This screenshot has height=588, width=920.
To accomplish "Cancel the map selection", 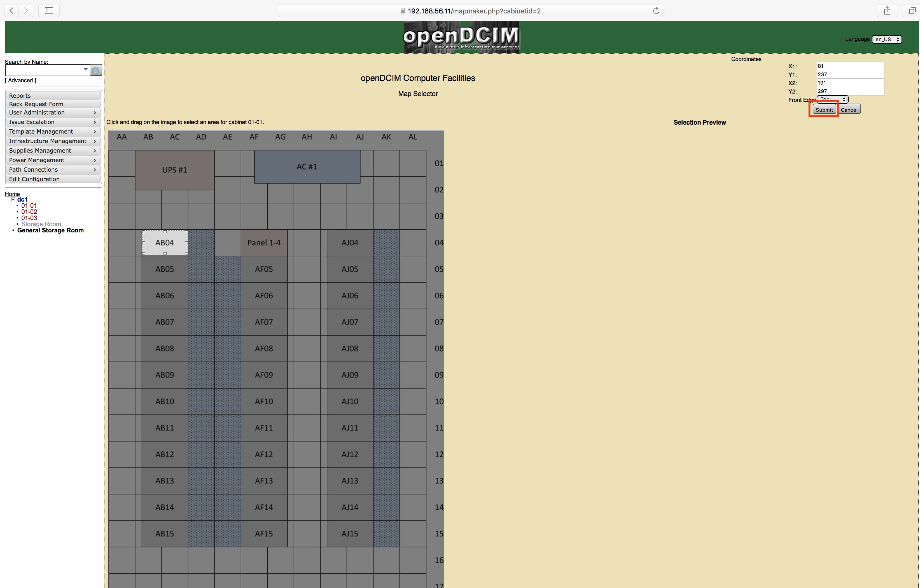I will click(x=849, y=110).
